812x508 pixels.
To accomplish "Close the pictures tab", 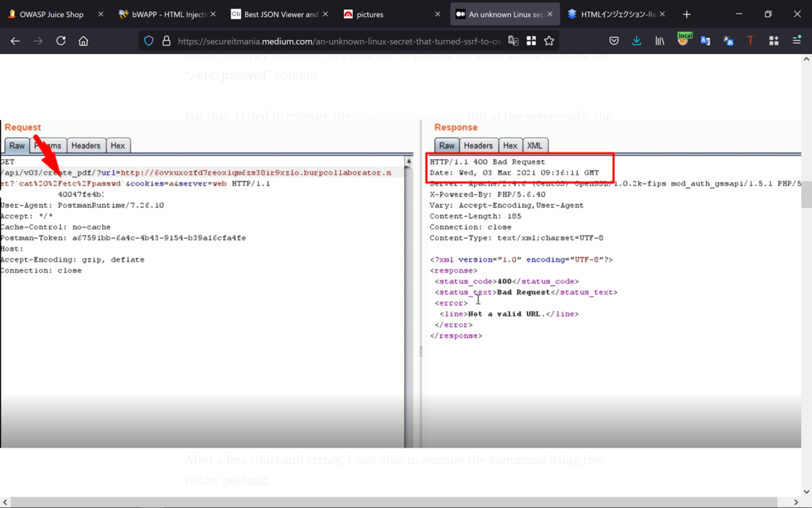I will click(x=437, y=14).
